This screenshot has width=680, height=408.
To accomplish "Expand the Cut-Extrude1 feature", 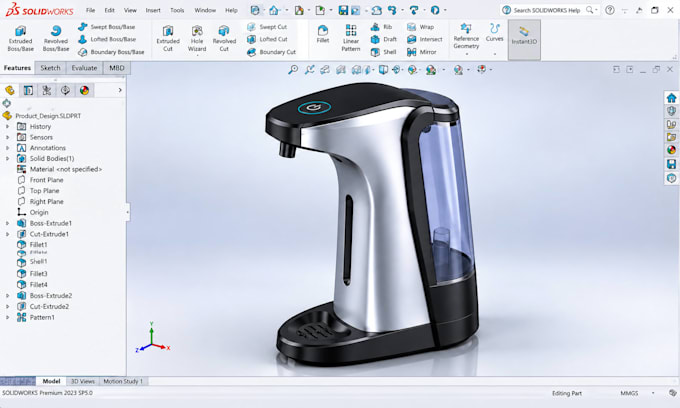I will (7, 234).
